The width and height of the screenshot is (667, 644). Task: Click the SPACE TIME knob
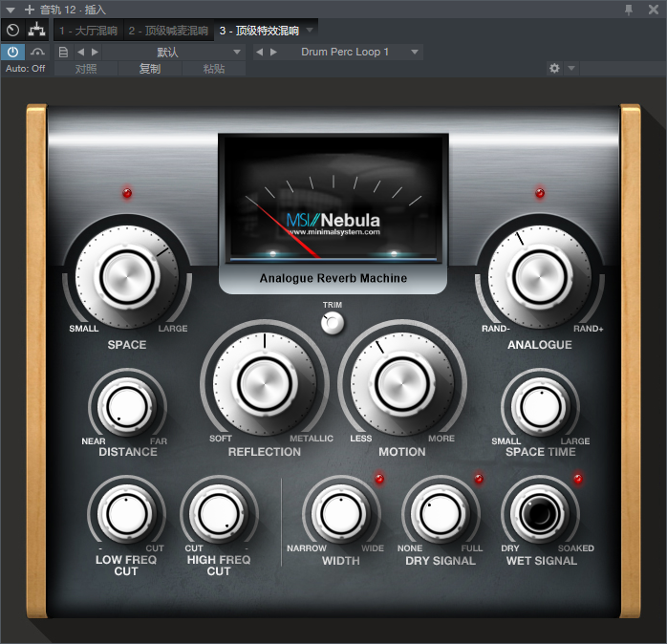(540, 407)
